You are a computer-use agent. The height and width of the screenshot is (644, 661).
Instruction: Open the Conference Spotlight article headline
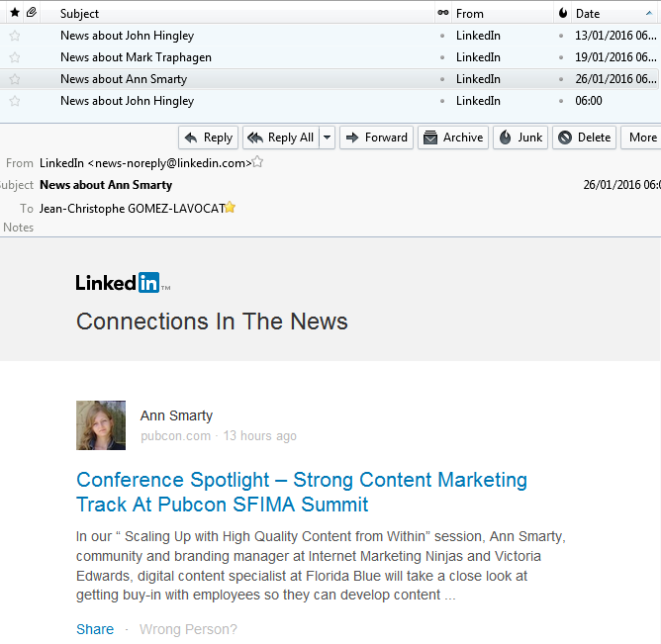click(x=302, y=492)
